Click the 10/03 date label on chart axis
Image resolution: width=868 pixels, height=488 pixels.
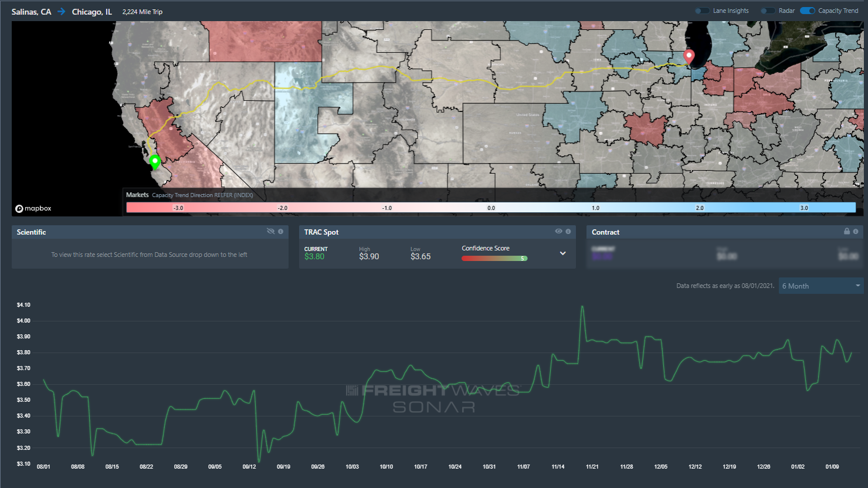click(352, 467)
